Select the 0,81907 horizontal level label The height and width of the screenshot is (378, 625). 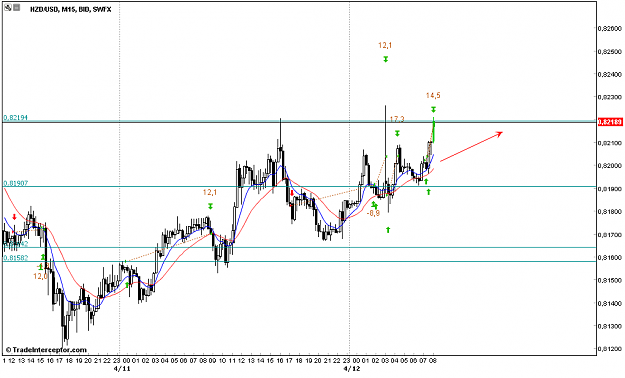(16, 183)
